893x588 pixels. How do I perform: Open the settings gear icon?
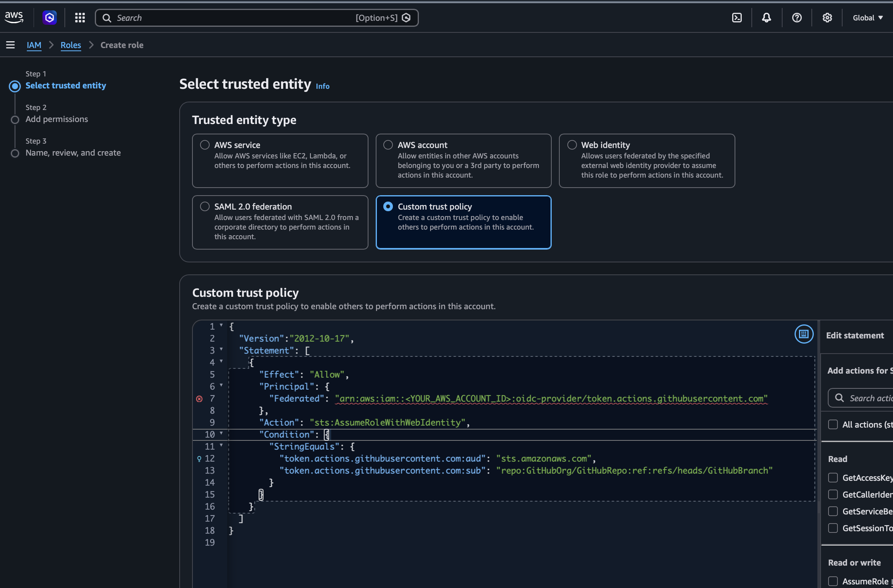point(827,18)
